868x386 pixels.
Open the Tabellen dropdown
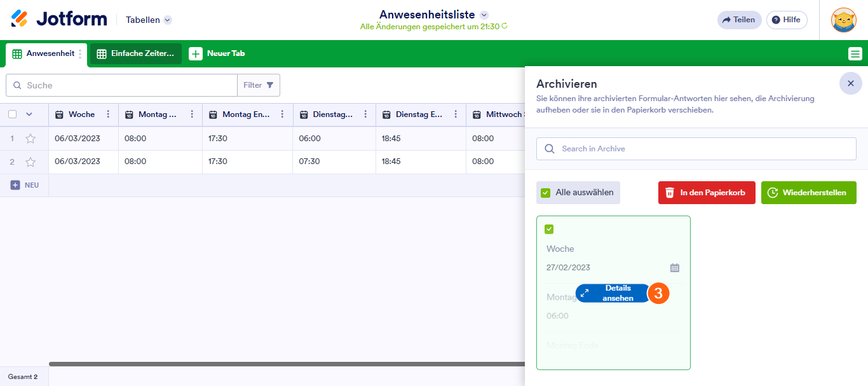[149, 20]
